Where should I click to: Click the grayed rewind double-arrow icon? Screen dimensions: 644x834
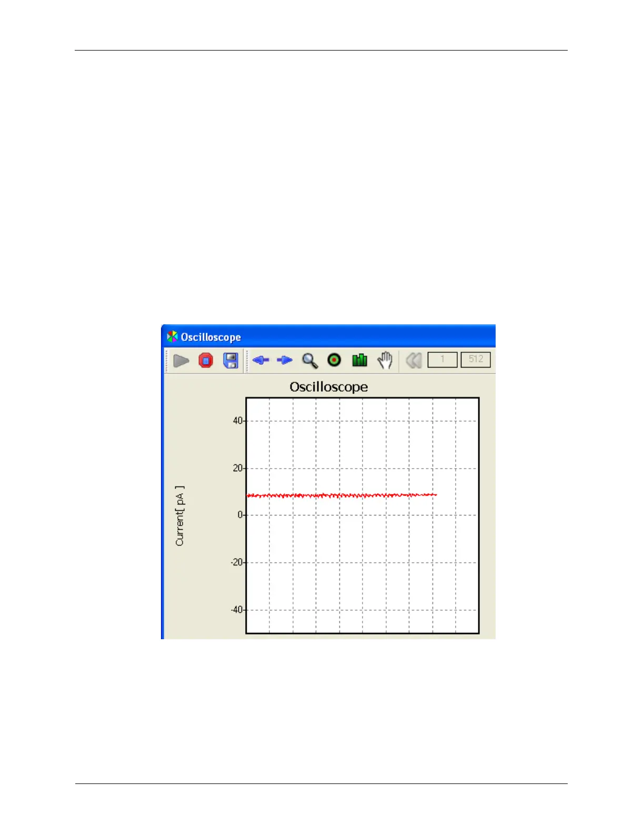(x=414, y=361)
